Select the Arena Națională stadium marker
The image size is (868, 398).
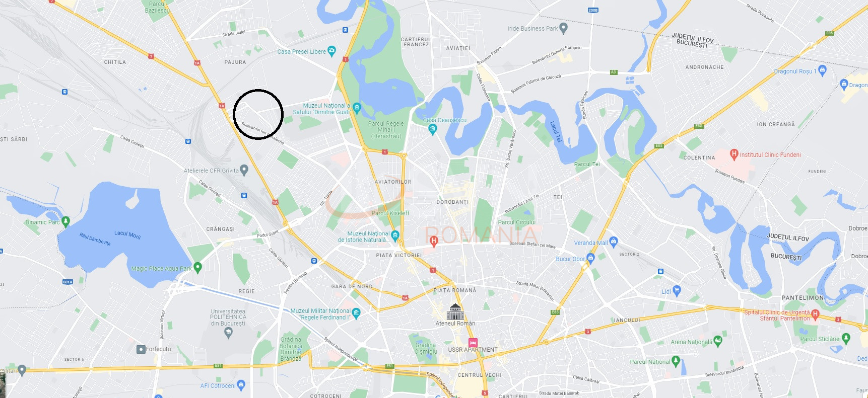tap(718, 341)
